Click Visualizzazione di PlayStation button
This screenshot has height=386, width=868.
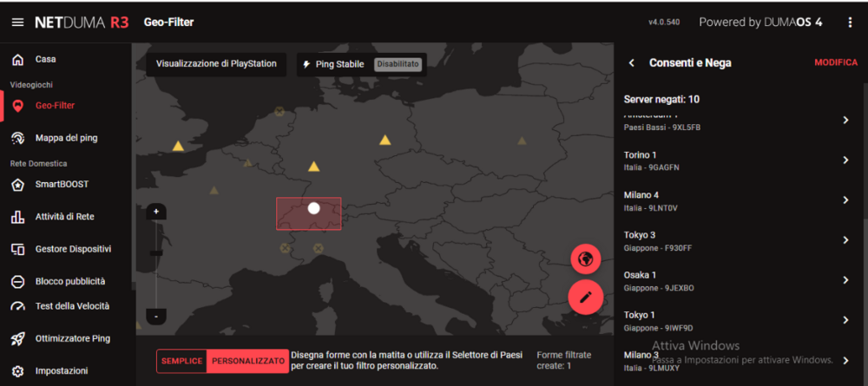[216, 64]
